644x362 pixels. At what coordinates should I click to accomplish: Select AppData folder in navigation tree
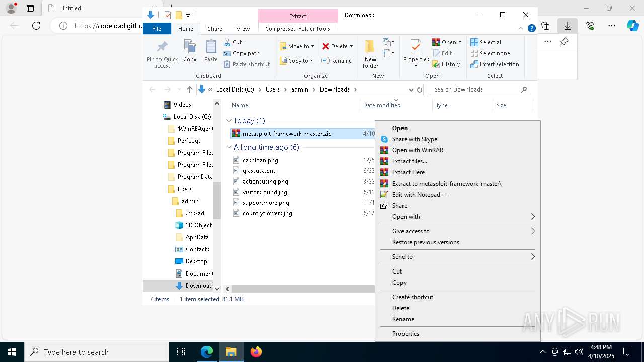(x=197, y=237)
